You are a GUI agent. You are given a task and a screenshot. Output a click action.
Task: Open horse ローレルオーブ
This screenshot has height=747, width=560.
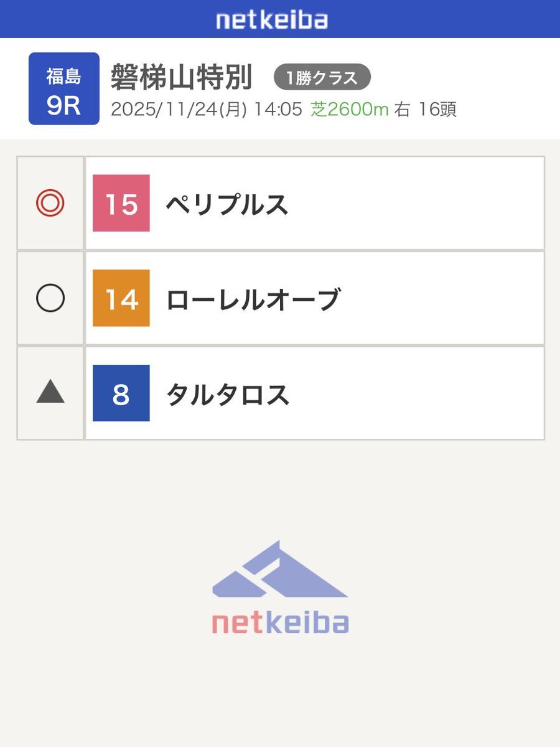tap(253, 300)
